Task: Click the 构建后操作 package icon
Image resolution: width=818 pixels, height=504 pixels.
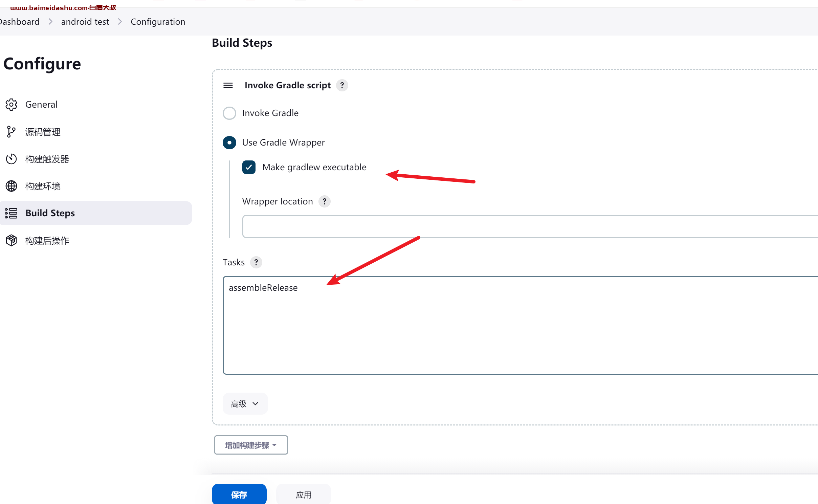Action: [11, 241]
